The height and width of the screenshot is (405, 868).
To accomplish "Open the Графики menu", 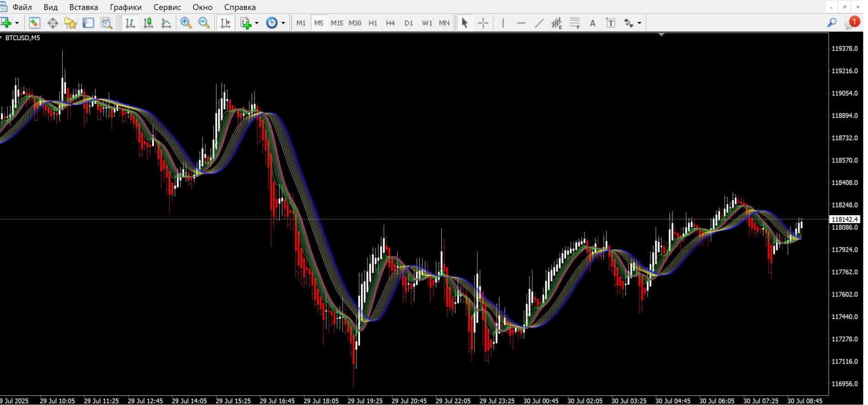I will tap(126, 7).
